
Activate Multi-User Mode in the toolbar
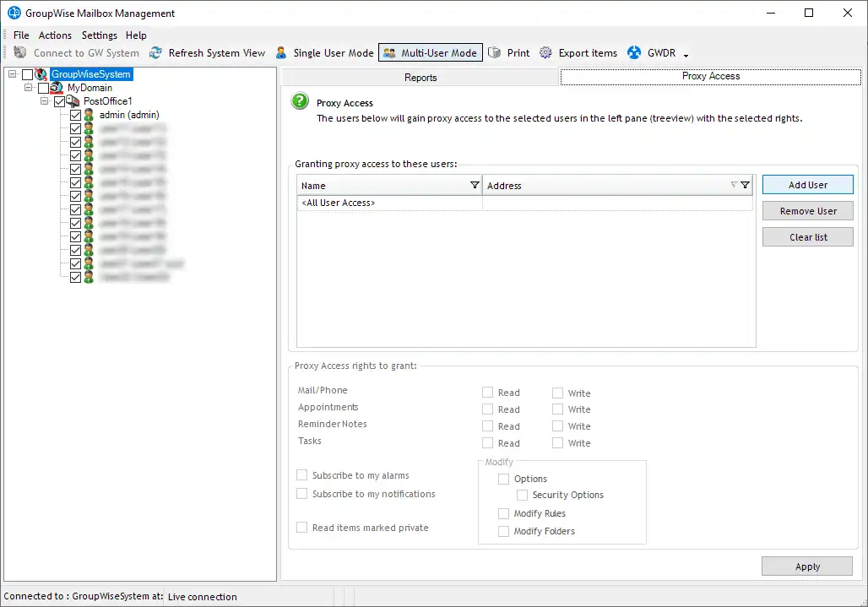click(431, 53)
